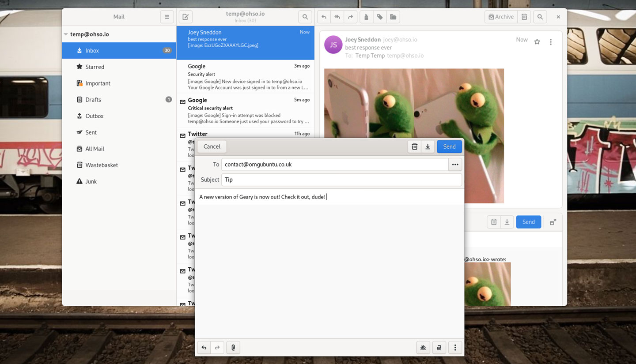This screenshot has height=364, width=636.
Task: Open search in the conversation list header
Action: click(305, 17)
